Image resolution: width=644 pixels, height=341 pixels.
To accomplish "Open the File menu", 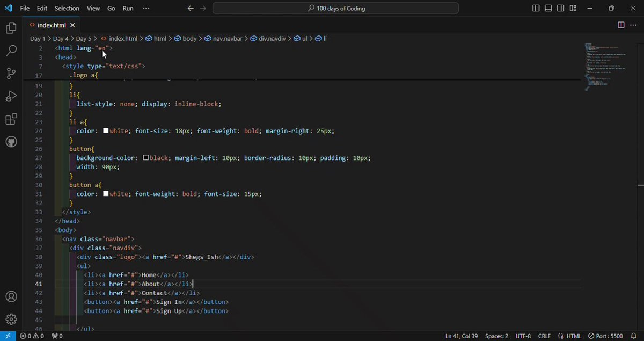I will click(x=25, y=8).
